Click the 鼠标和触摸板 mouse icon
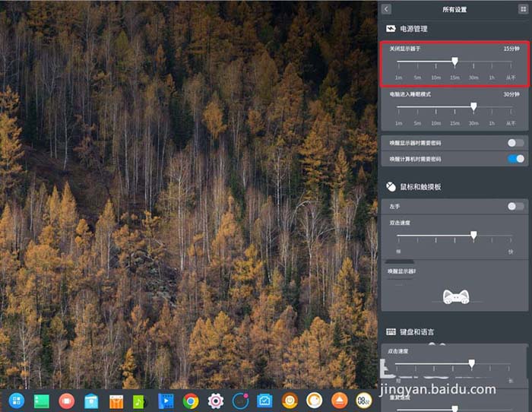Viewport: 532px width, 412px height. click(391, 187)
